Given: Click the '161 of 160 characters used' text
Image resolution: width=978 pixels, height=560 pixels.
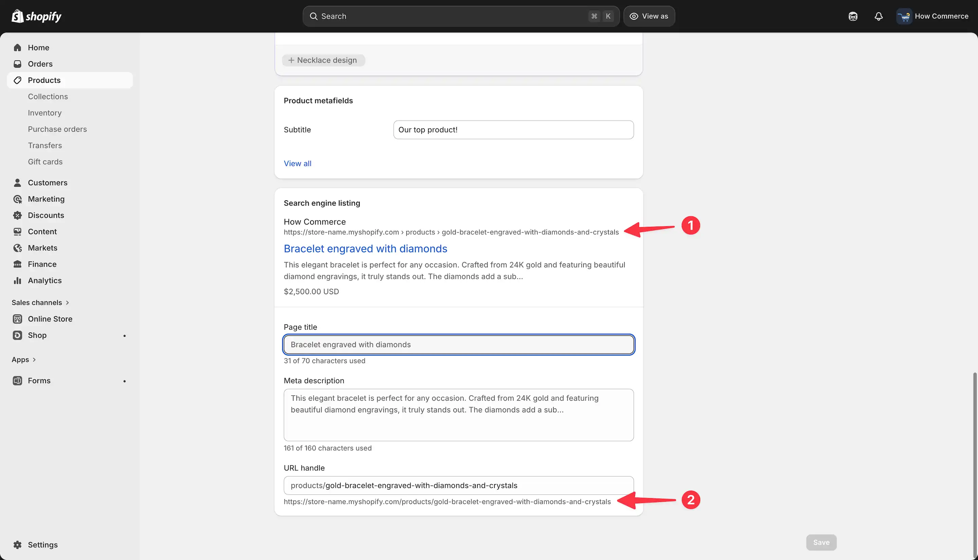Looking at the screenshot, I should click(x=328, y=448).
